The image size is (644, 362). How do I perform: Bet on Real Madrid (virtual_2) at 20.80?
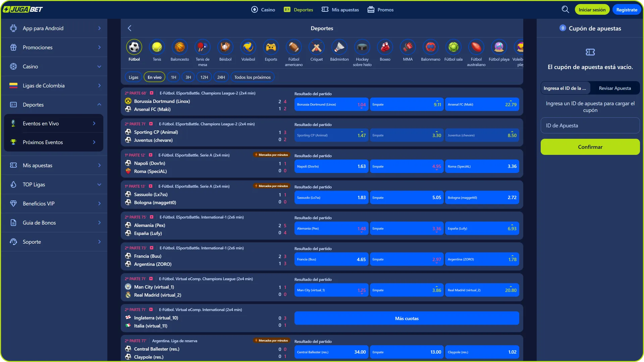pyautogui.click(x=482, y=290)
